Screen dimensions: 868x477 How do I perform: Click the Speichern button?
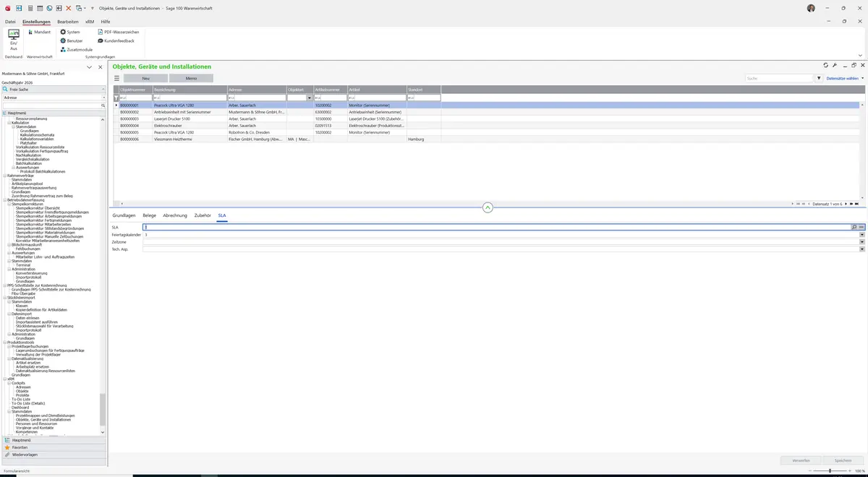pyautogui.click(x=843, y=460)
